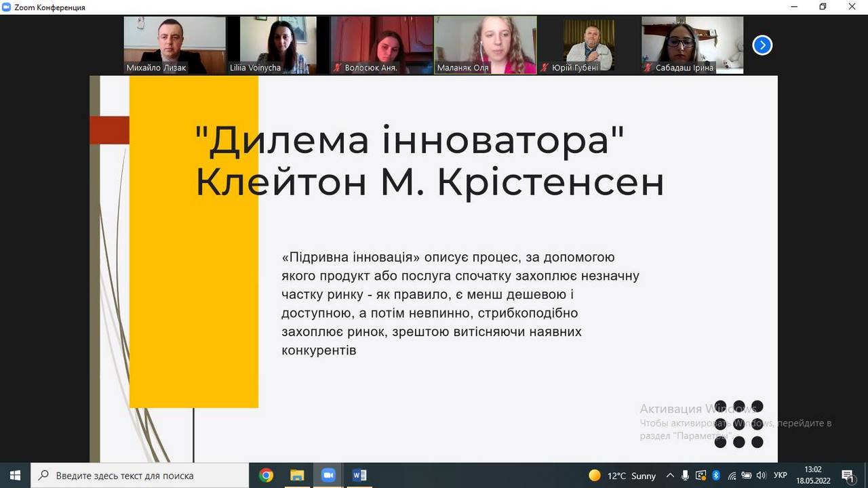Viewport: 868px width, 488px height.
Task: Select Сабадаш Ірина's video thumbnail
Action: point(692,45)
